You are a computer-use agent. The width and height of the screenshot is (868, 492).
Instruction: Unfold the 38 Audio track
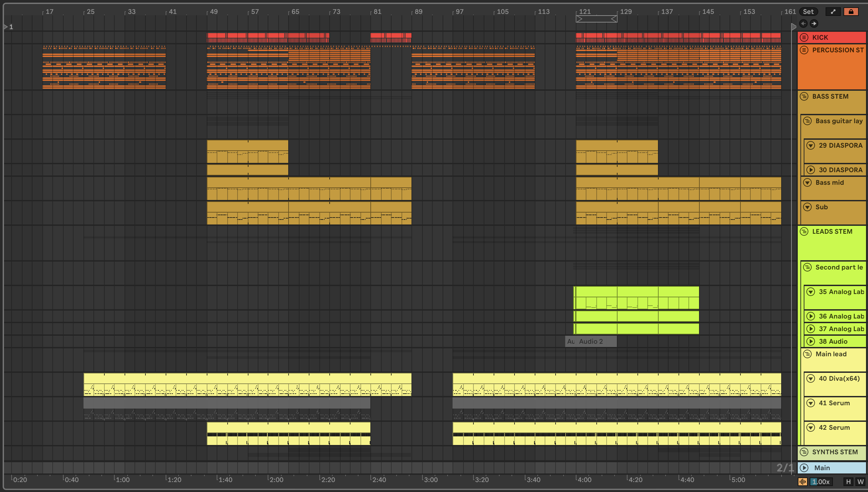pos(811,341)
